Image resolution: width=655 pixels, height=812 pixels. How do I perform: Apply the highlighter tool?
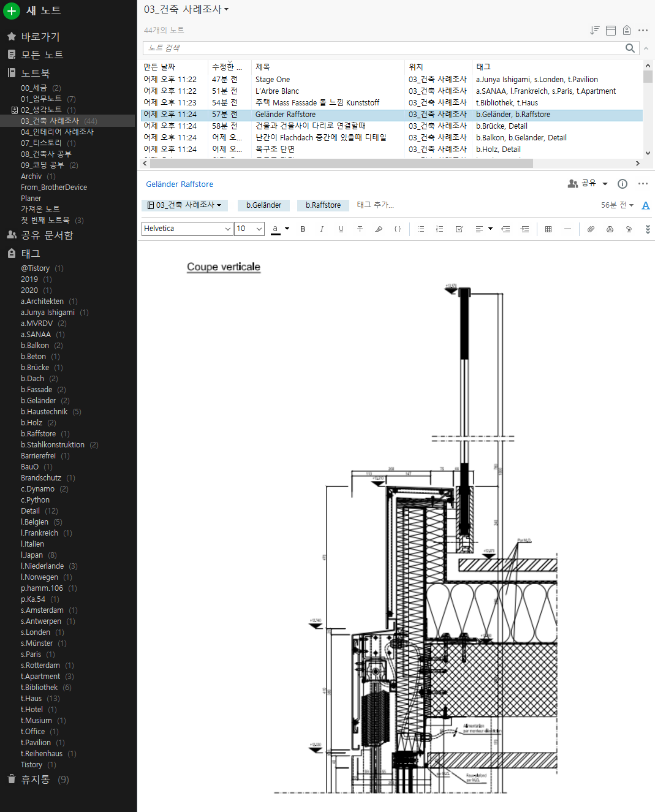(x=379, y=229)
